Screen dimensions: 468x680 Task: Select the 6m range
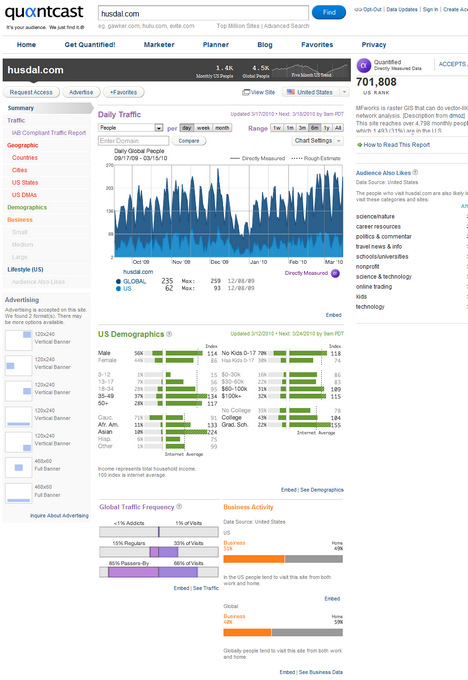[x=314, y=128]
